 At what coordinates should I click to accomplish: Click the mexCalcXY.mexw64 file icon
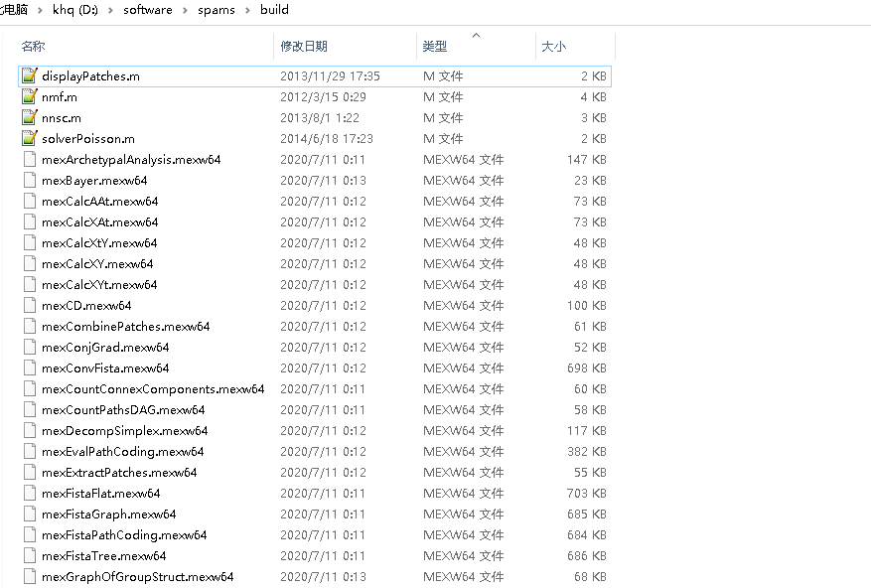click(x=30, y=263)
